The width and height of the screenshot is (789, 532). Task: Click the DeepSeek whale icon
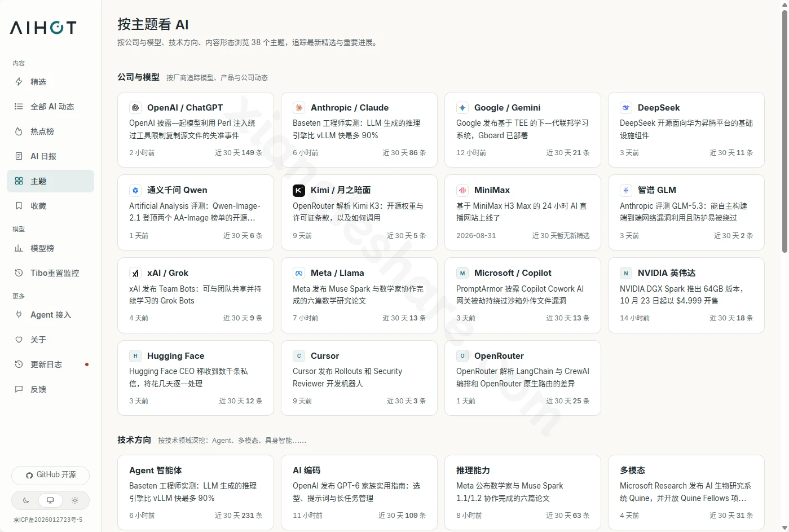tap(626, 108)
